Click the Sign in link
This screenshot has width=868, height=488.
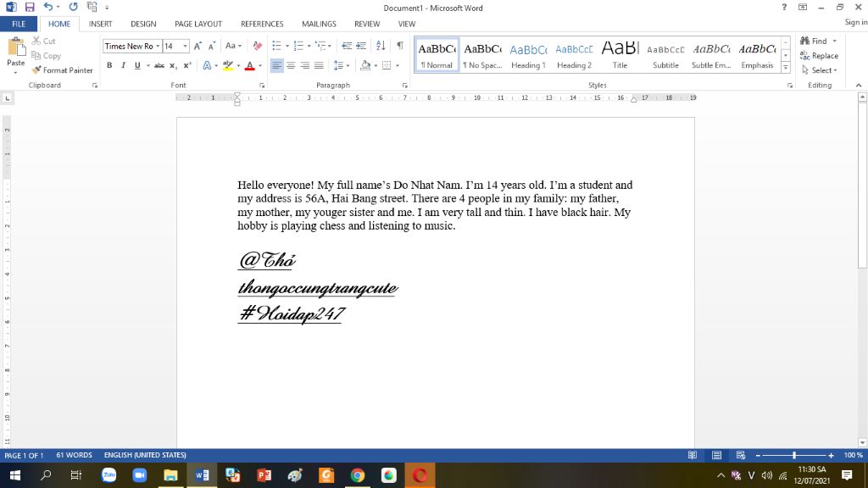(x=856, y=22)
